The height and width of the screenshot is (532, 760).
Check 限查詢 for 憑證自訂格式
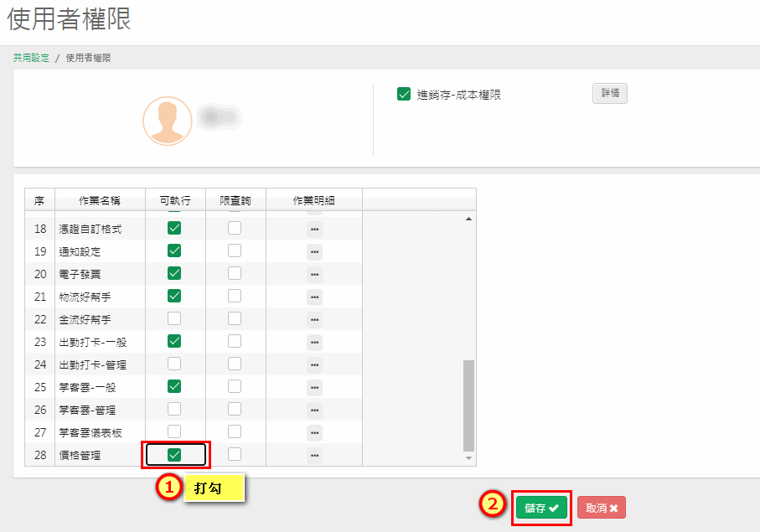point(235,228)
